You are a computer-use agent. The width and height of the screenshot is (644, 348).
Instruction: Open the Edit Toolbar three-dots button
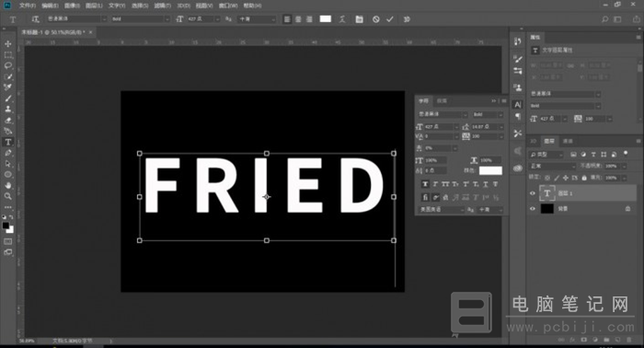click(x=7, y=206)
